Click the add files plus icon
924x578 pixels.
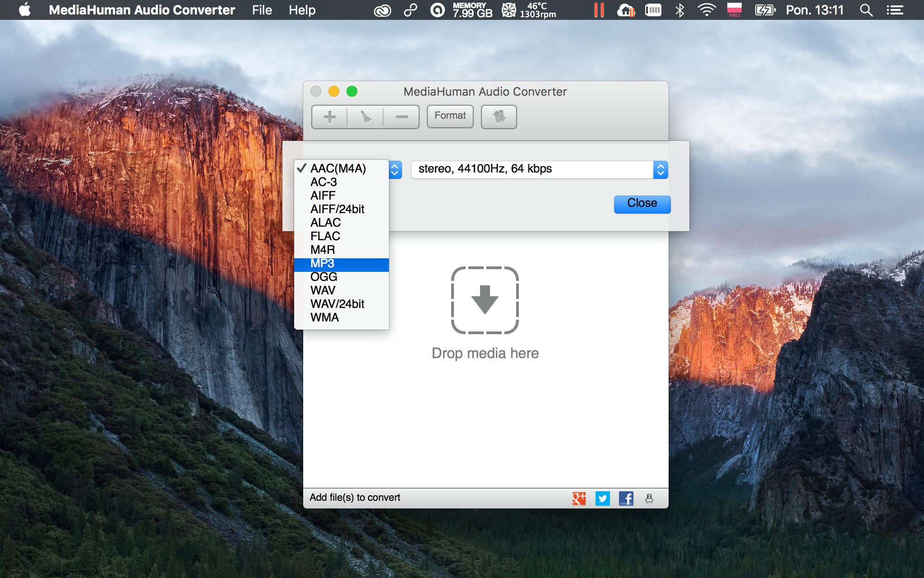pos(329,117)
